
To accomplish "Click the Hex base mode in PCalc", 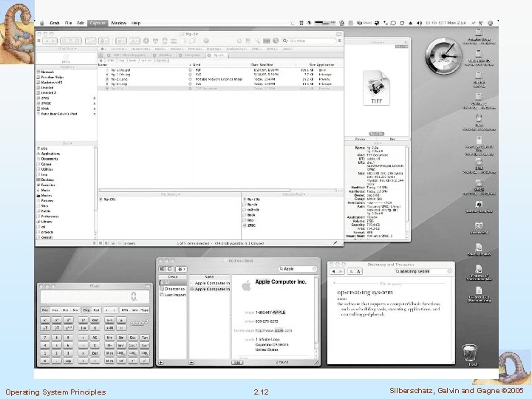I will coord(55,310).
